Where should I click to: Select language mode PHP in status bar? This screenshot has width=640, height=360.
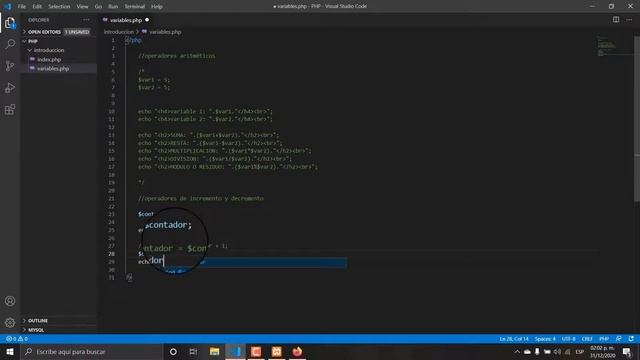(604, 339)
